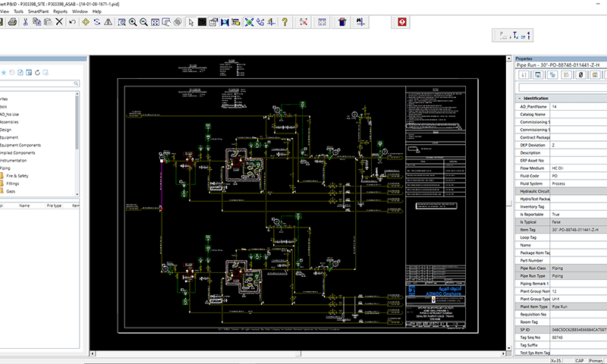This screenshot has height=364, width=607.
Task: Click the yellow question mark Help icon
Action: [285, 22]
